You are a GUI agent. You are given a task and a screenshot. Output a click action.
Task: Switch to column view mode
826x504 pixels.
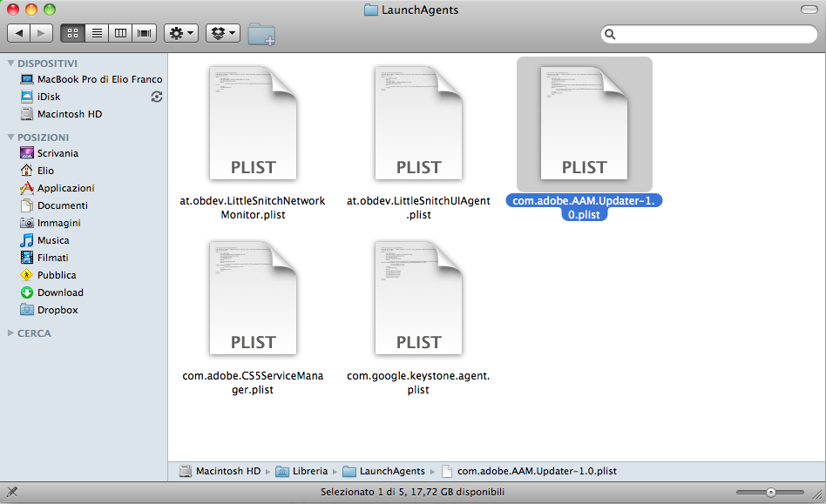(x=120, y=33)
